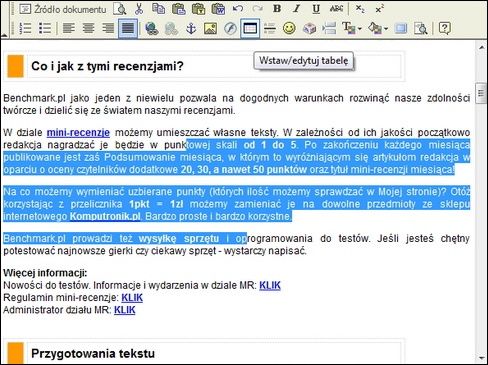Insert an anchor
The image size is (488, 365).
point(191,28)
